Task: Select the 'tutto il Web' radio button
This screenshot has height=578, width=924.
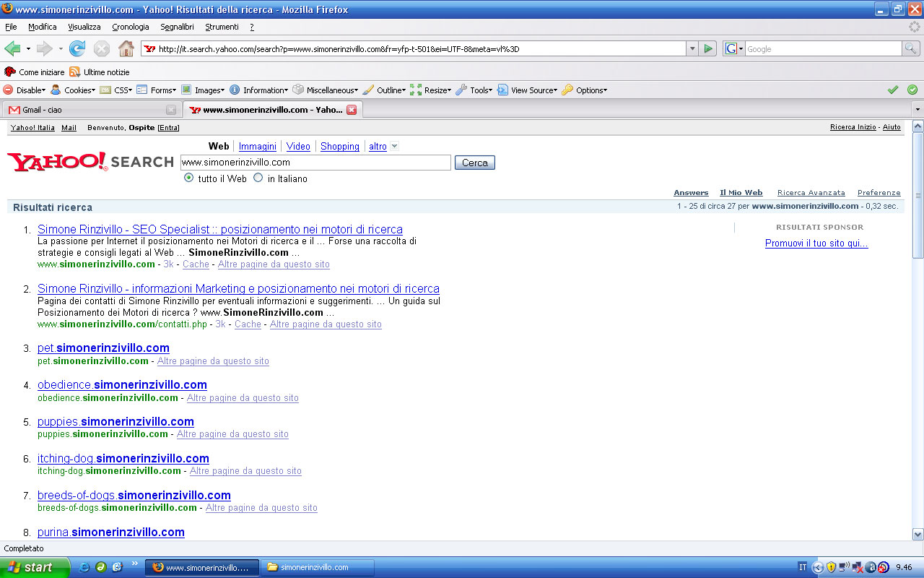Action: (189, 178)
